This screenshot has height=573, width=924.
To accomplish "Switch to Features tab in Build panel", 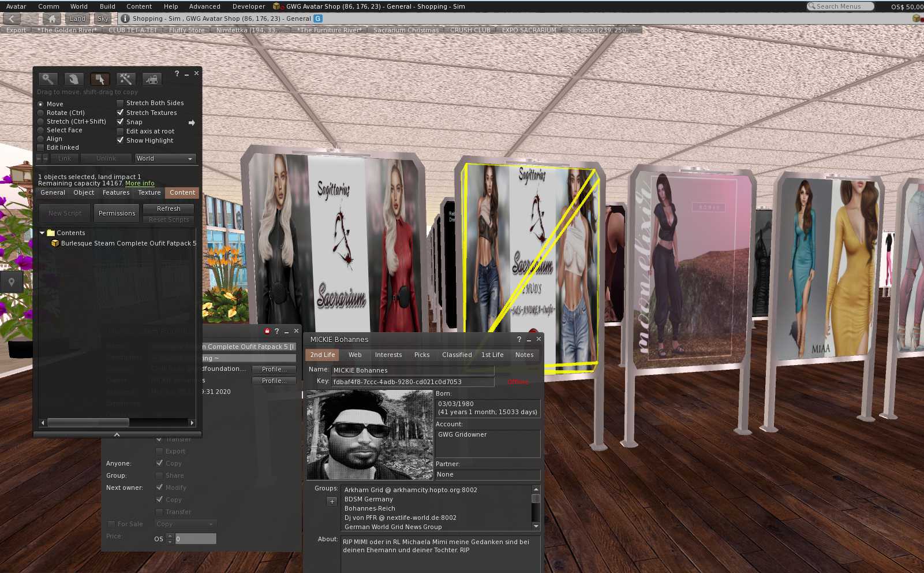I will click(x=116, y=192).
